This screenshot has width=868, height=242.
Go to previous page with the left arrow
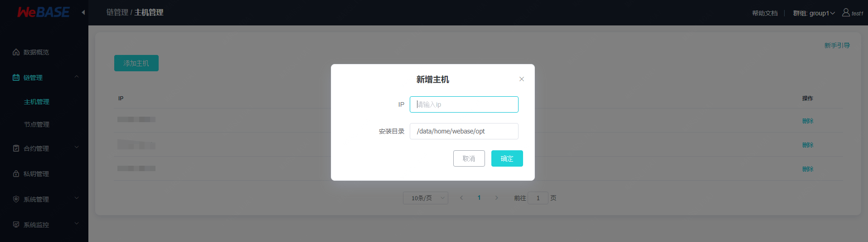(x=461, y=198)
